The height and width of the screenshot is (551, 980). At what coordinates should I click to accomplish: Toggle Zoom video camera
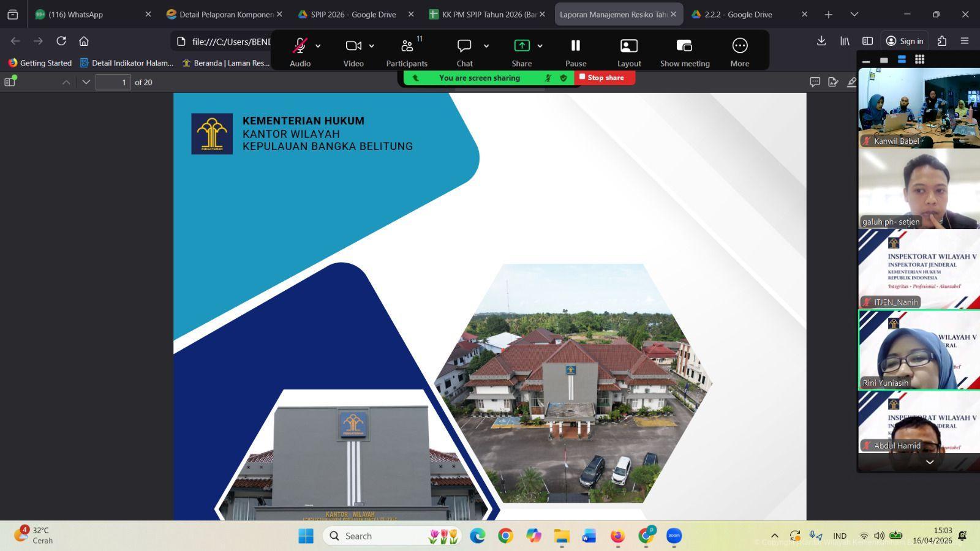[x=353, y=47]
